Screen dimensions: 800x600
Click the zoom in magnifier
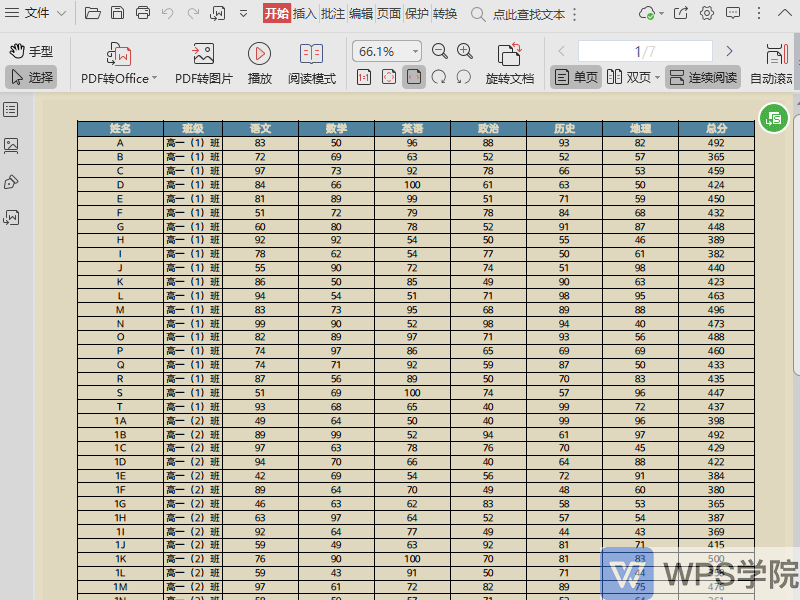point(465,51)
